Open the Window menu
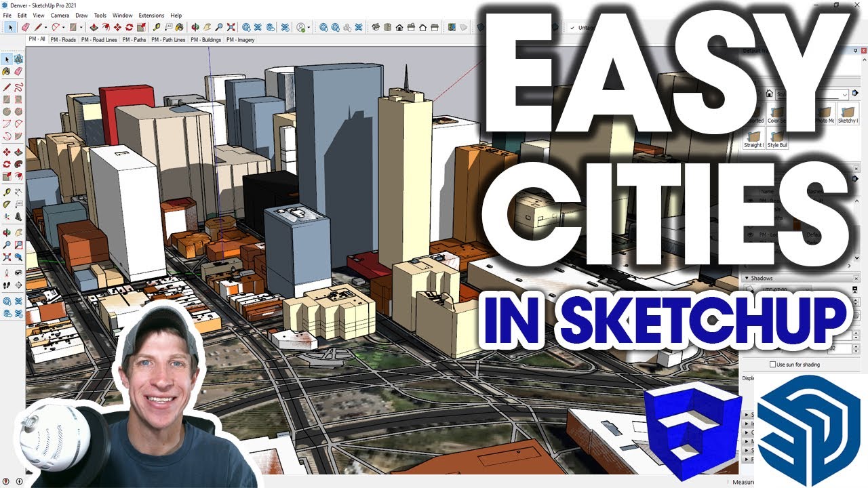Image resolution: width=868 pixels, height=488 pixels. [x=123, y=15]
